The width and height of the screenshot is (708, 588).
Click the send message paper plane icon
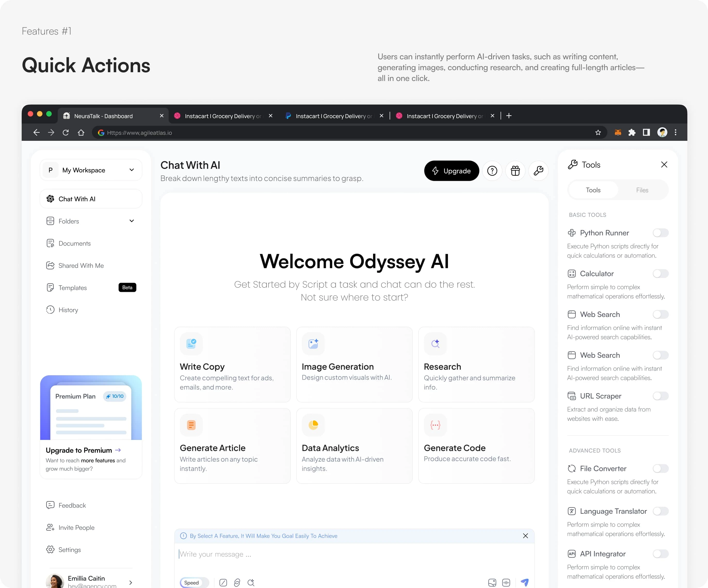click(525, 582)
